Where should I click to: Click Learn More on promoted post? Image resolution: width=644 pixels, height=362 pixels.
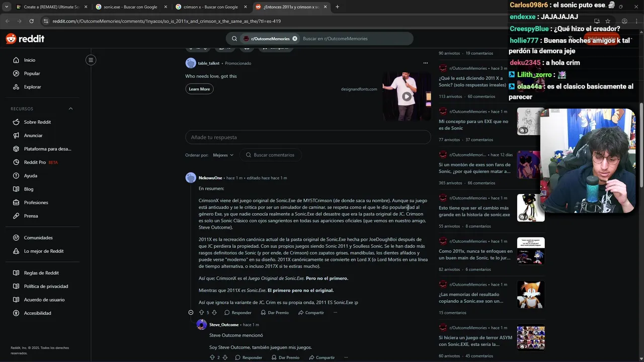[x=199, y=89]
